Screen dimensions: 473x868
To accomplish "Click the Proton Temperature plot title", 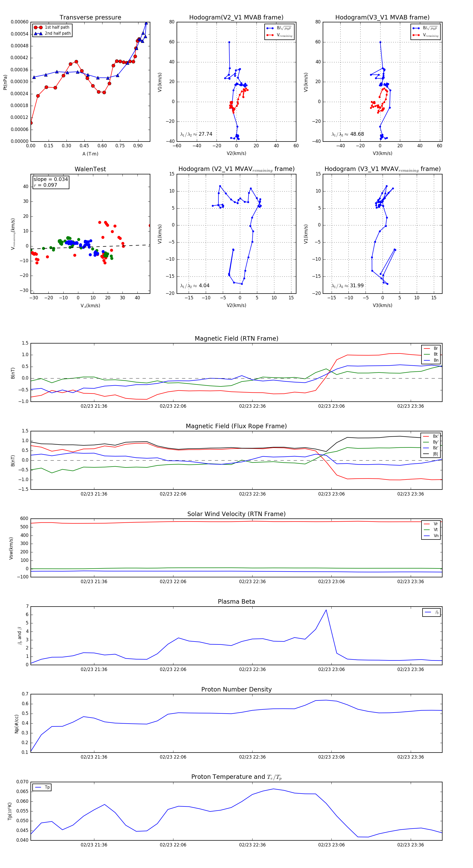I will pos(236,777).
